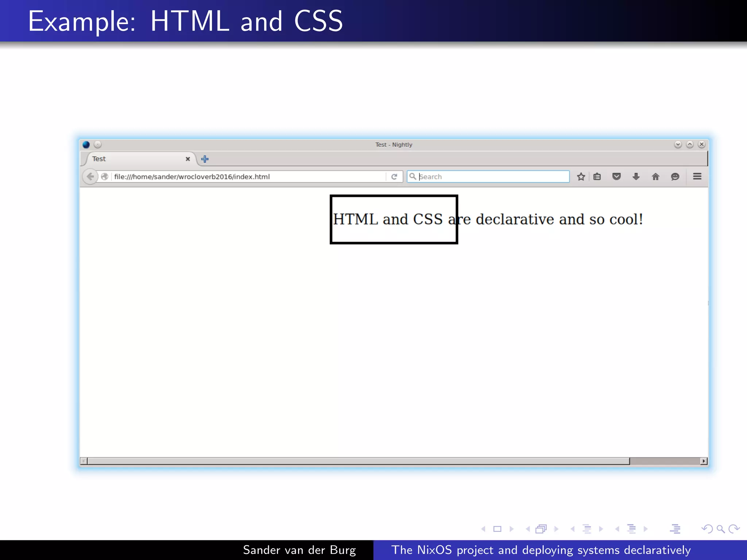Image resolution: width=747 pixels, height=560 pixels.
Task: Click the scrollbar right arrow
Action: tap(704, 461)
